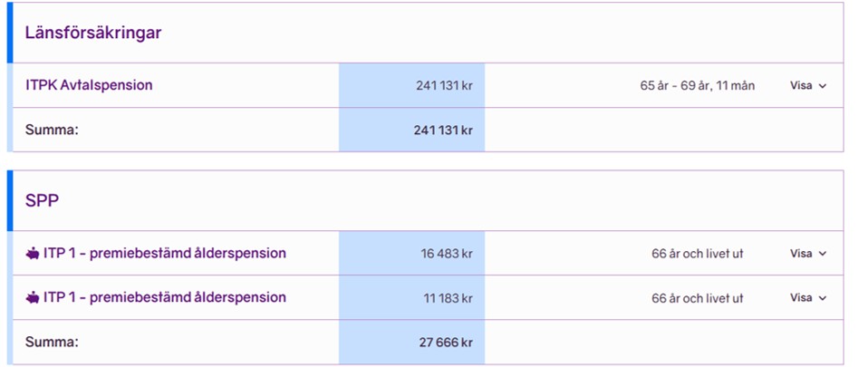The width and height of the screenshot is (868, 367).
Task: Select the SPP section heading
Action: coord(42,200)
